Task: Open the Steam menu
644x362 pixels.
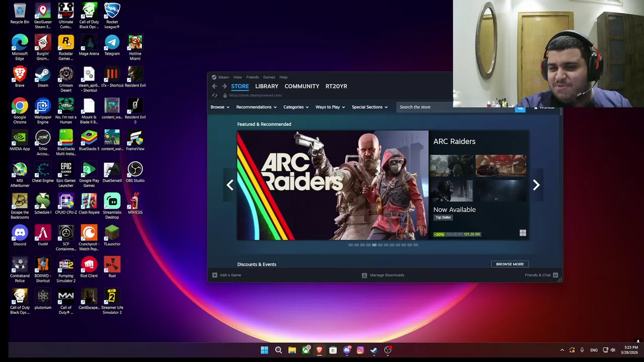Action: (x=223, y=77)
